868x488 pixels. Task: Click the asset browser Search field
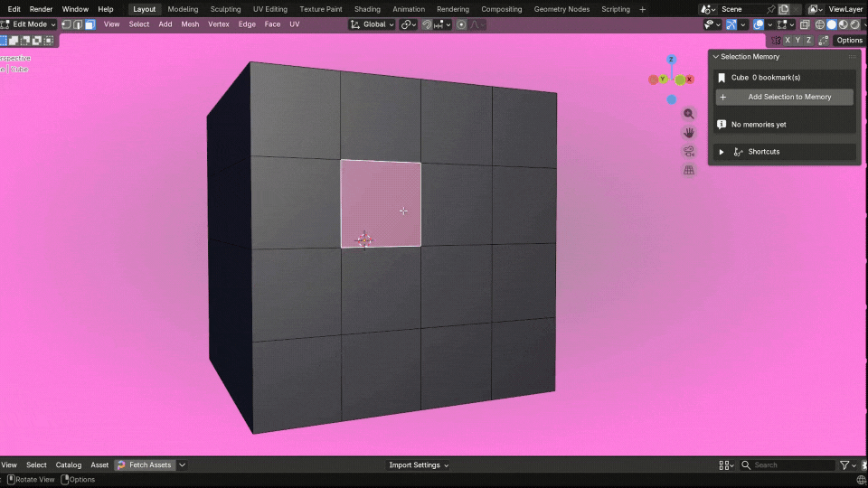click(x=788, y=465)
